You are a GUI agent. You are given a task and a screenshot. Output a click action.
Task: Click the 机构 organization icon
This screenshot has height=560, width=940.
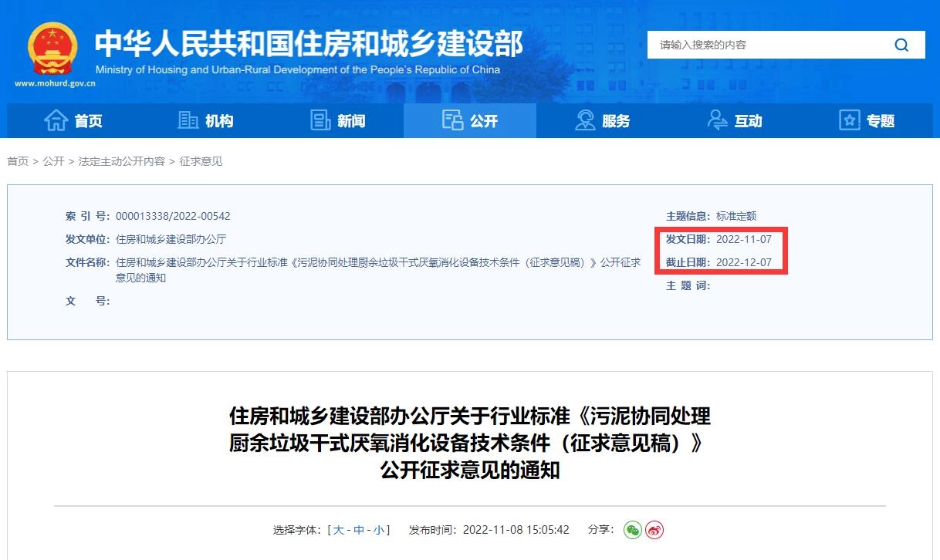(x=187, y=120)
